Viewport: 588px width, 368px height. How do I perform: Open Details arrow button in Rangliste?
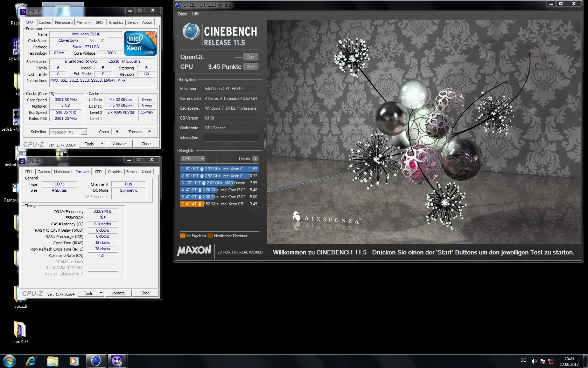pyautogui.click(x=255, y=159)
